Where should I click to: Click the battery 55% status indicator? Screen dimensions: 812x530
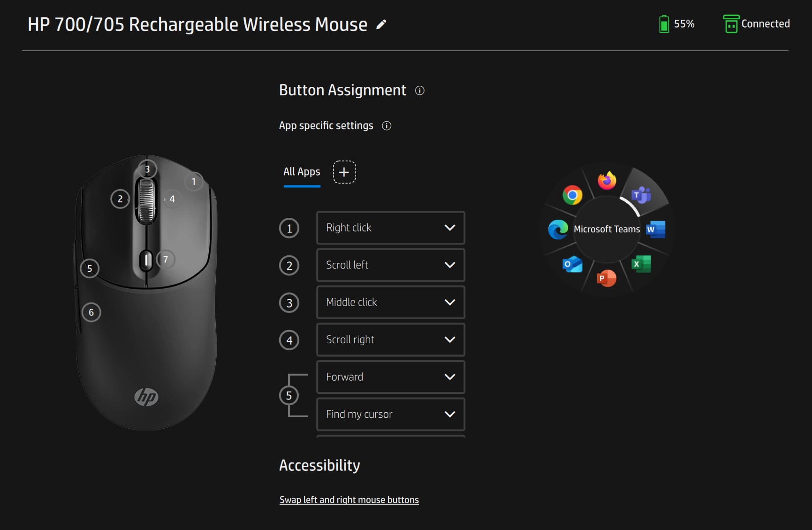coord(676,24)
